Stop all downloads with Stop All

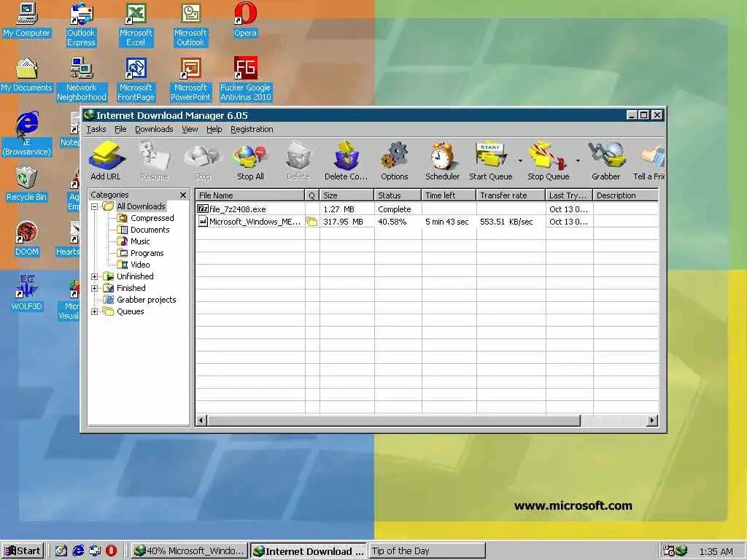coord(250,160)
